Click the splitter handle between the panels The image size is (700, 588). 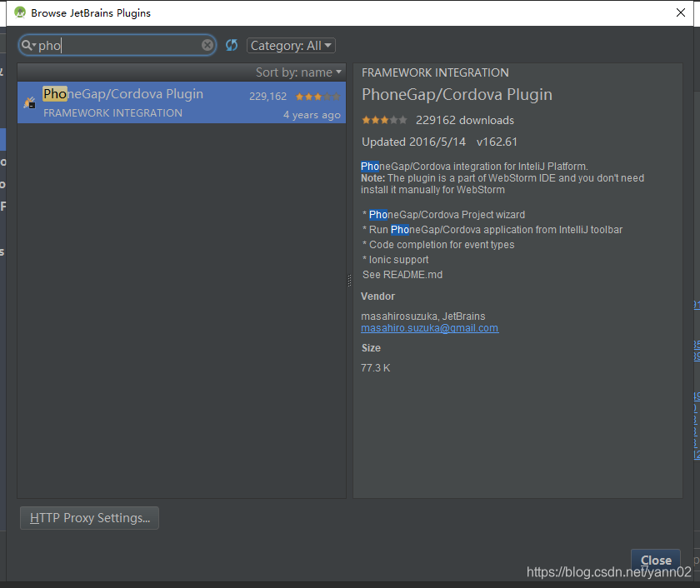(349, 280)
